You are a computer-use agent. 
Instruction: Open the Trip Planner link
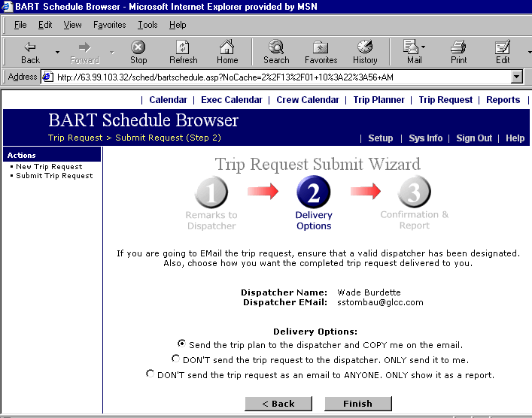pyautogui.click(x=378, y=100)
